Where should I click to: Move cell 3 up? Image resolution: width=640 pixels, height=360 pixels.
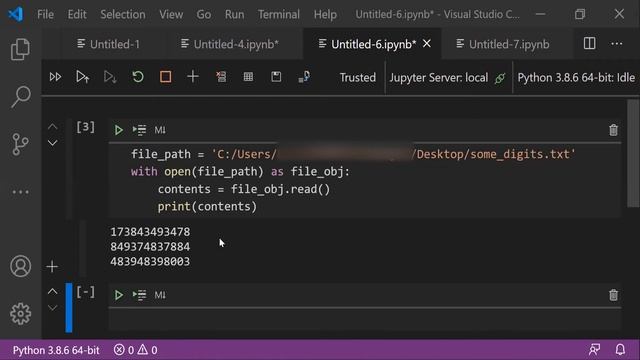pos(52,127)
